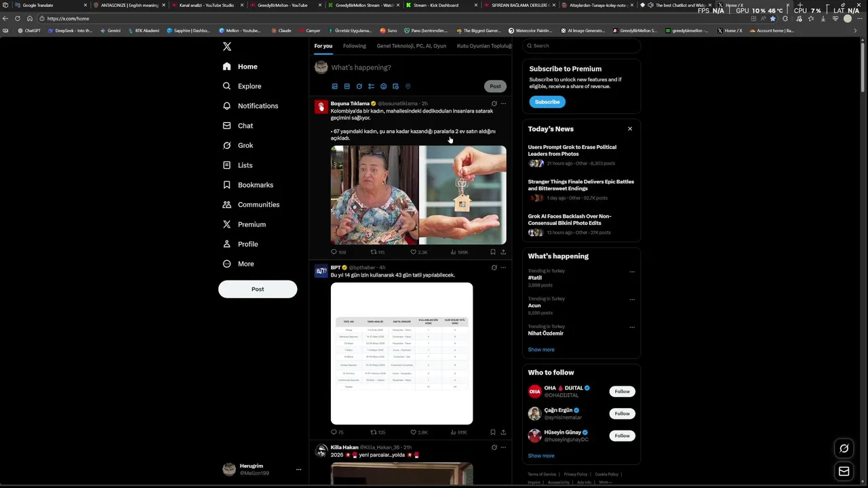Open Grok in the sidebar
Image resolution: width=868 pixels, height=488 pixels.
[x=238, y=145]
